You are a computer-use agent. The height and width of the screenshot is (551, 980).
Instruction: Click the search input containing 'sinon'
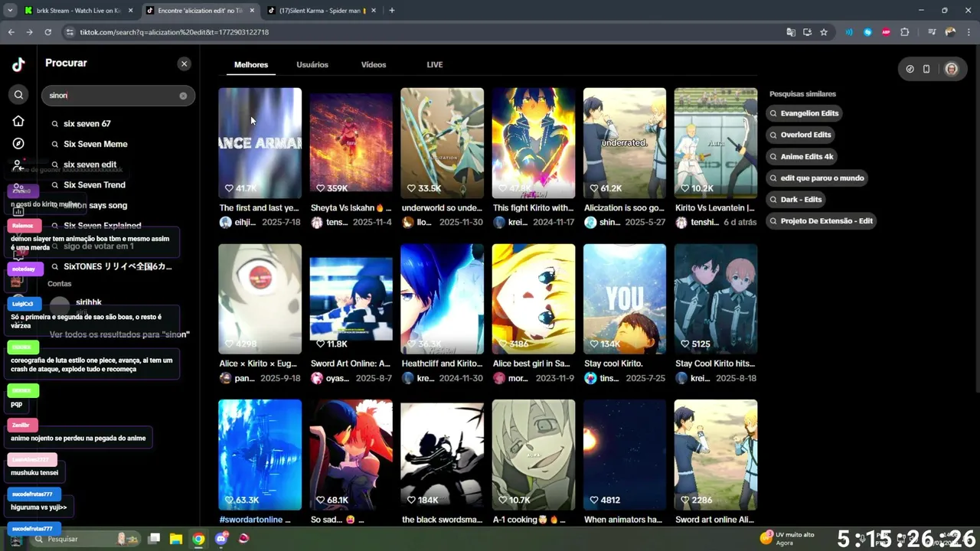point(118,96)
